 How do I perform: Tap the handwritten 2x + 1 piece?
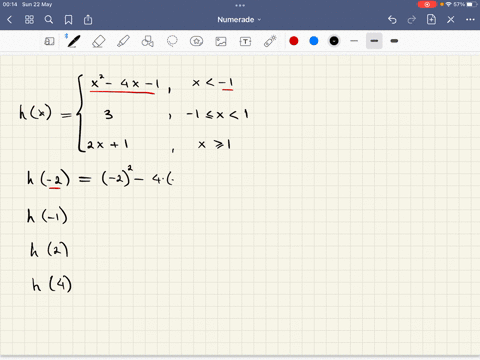tap(107, 145)
